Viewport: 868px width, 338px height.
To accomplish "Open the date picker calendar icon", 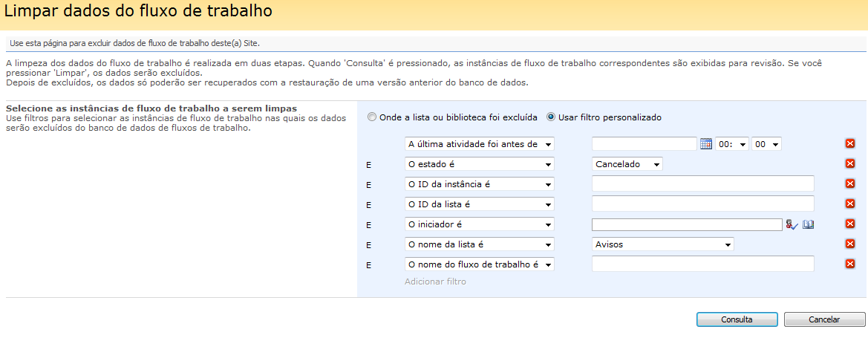I will click(x=706, y=144).
